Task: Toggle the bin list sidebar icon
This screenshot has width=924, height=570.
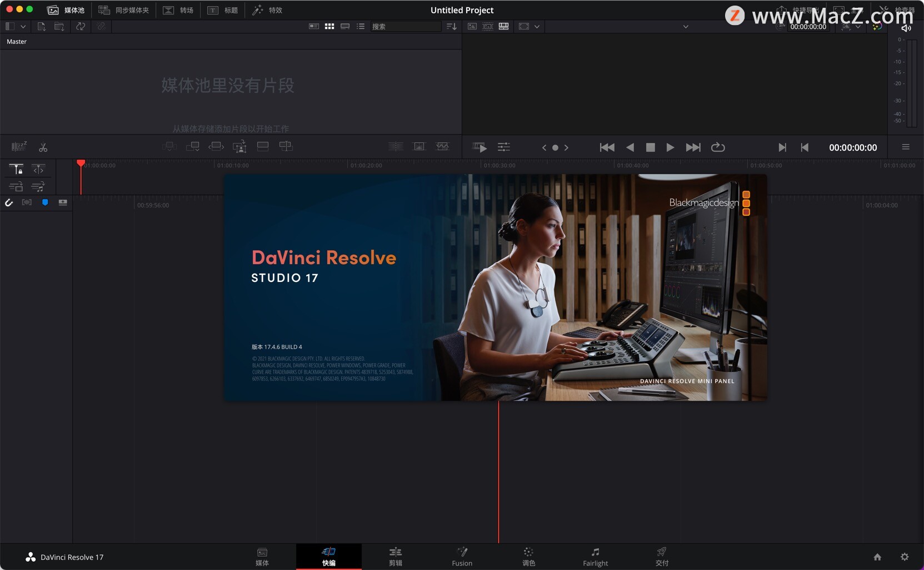Action: point(9,26)
